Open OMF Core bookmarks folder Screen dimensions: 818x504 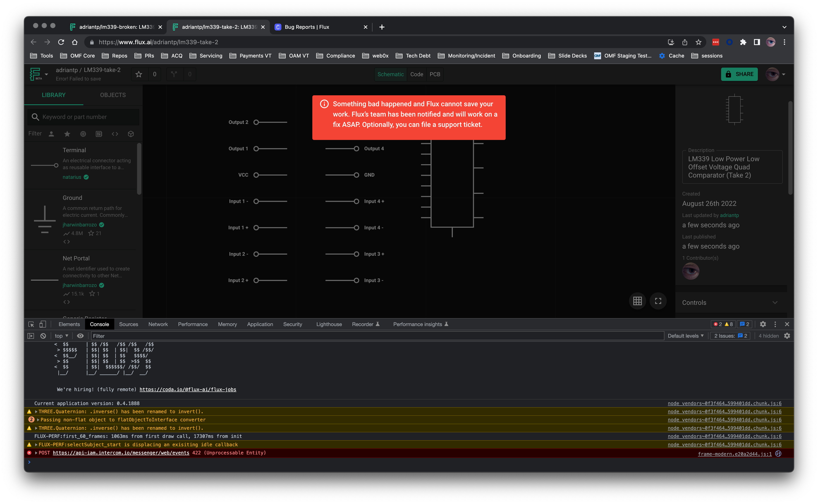click(x=77, y=56)
